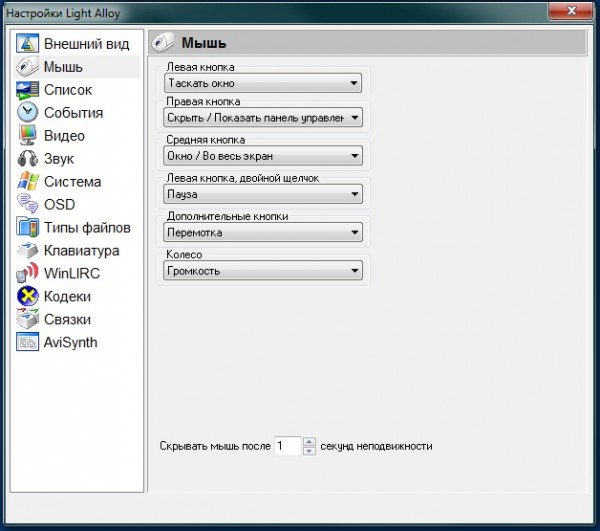This screenshot has height=531, width=600.
Task: Select the Мышь settings section
Action: (x=77, y=67)
